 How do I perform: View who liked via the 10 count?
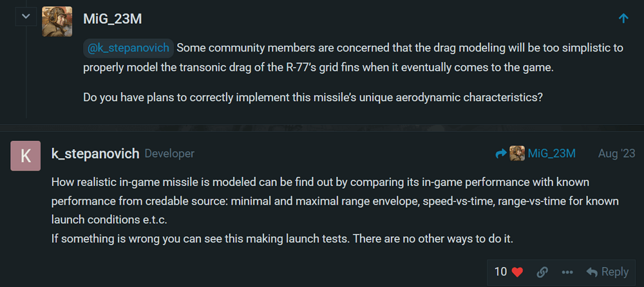click(501, 272)
